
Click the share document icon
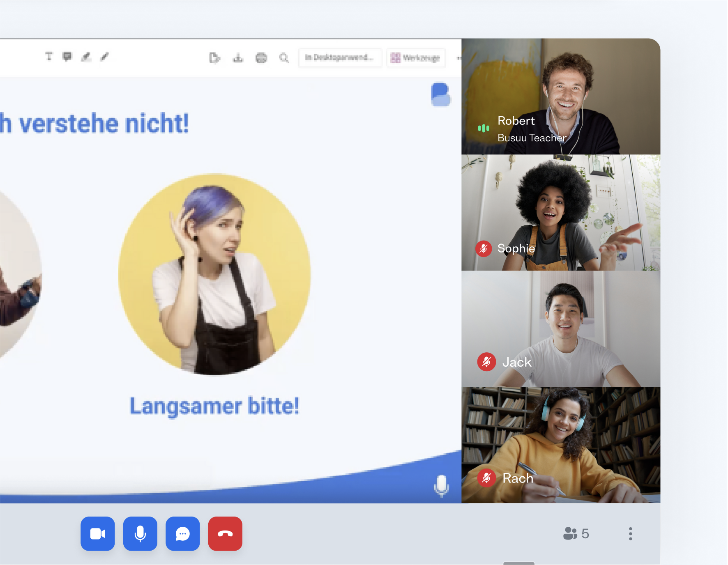click(x=214, y=58)
